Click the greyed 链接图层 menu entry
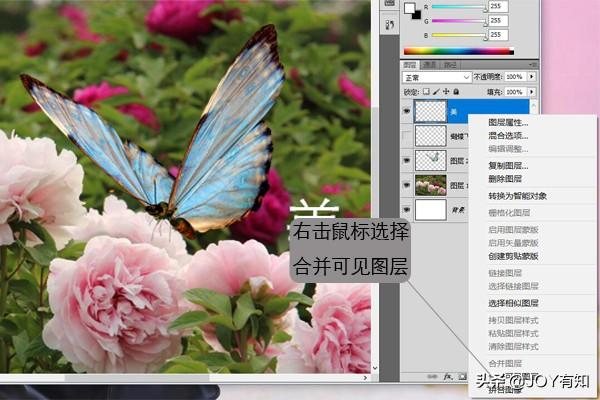Screen dimensions: 600x400 pos(505,273)
